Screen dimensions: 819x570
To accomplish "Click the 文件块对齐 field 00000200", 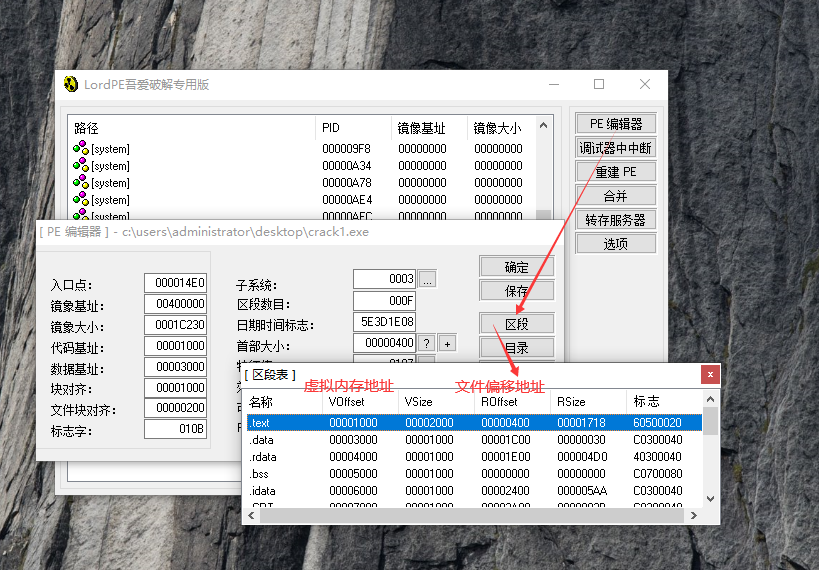I will point(176,408).
